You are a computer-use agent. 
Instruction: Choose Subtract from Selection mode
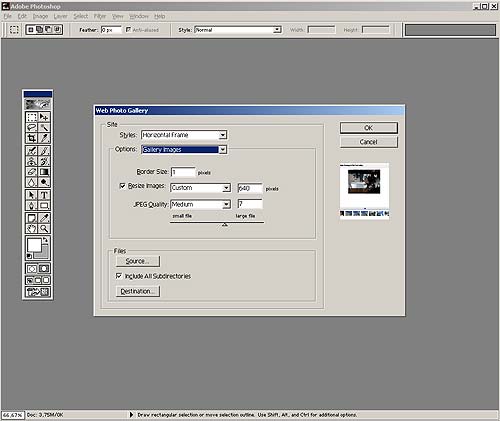48,30
